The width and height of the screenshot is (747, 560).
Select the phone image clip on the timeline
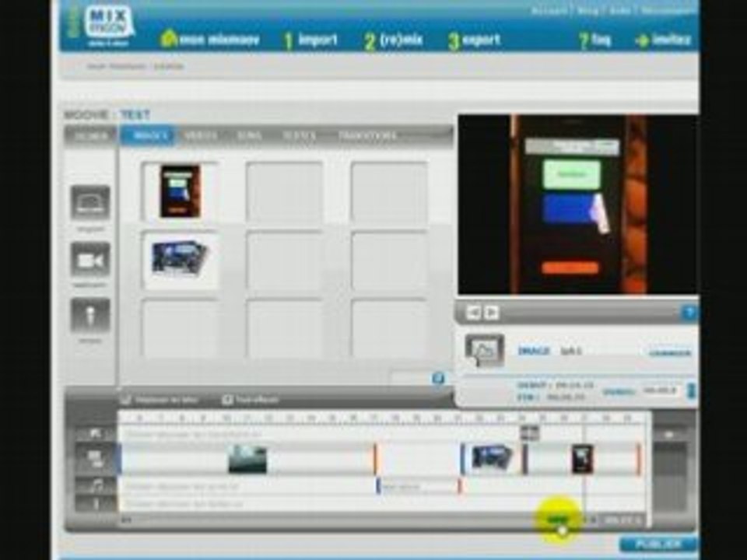pos(582,459)
